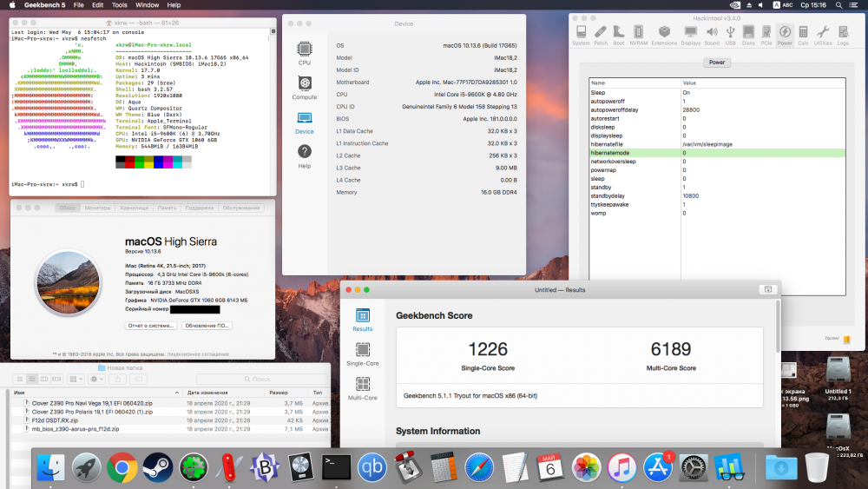Open Multi-Core results in Geekbench sidebar
868x489 pixels.
coord(363,388)
